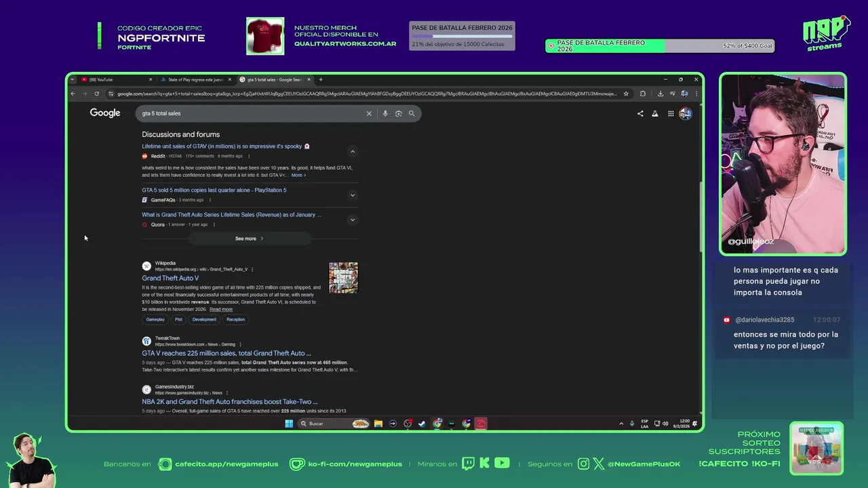868x488 pixels.
Task: Start voice search with the microphone
Action: (385, 113)
